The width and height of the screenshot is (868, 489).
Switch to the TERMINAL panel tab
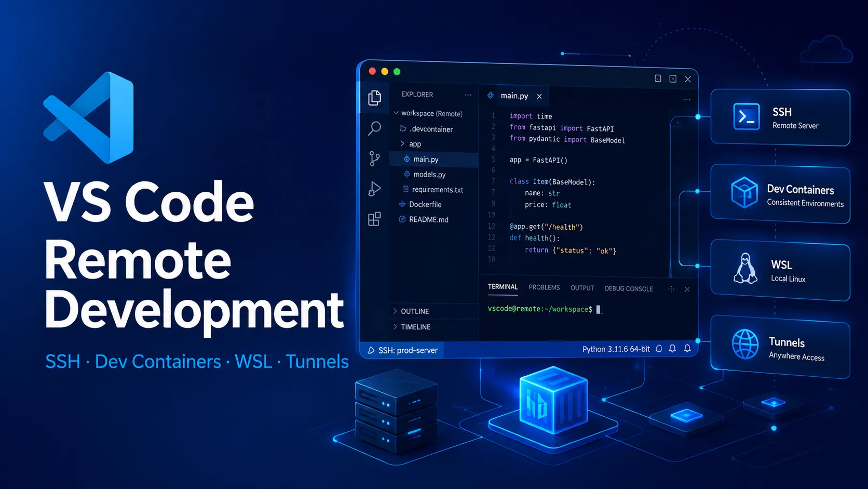(503, 287)
